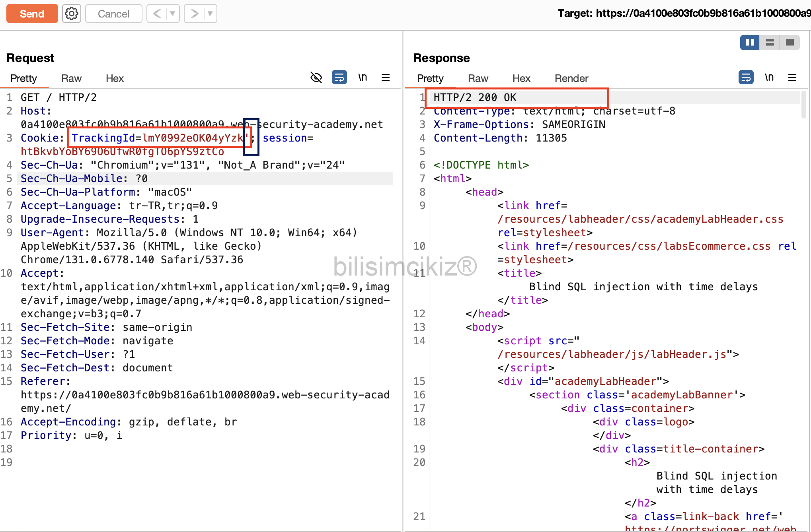Go back to previous request in history

pos(157,14)
